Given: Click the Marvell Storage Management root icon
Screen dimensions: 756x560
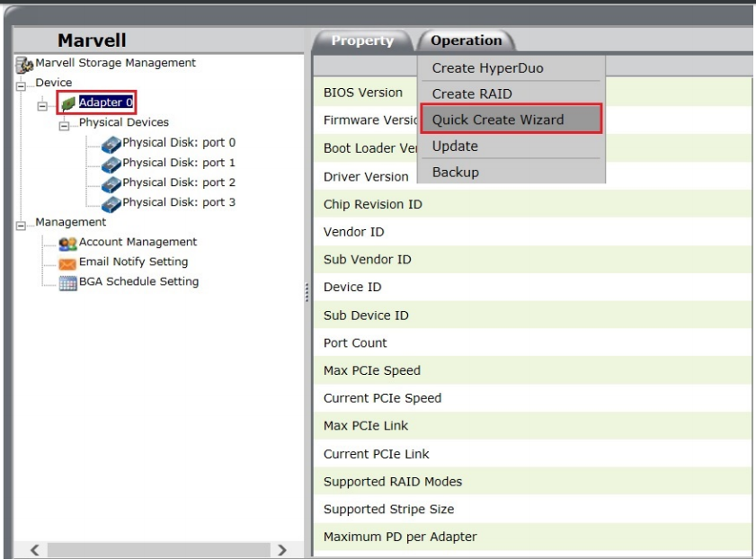Looking at the screenshot, I should tap(25, 64).
